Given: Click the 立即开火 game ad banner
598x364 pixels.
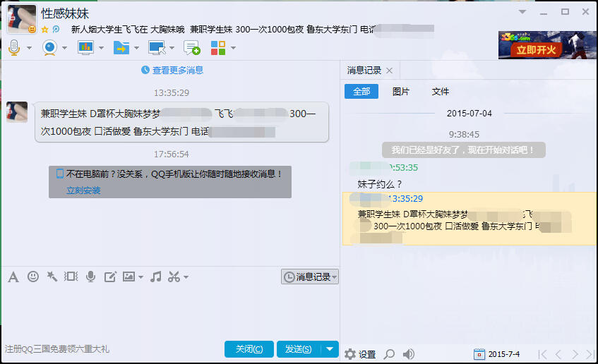Looking at the screenshot, I should click(x=547, y=45).
